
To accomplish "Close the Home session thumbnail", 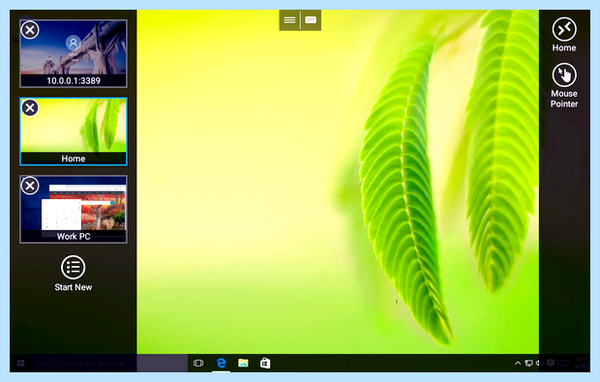I will coord(30,108).
